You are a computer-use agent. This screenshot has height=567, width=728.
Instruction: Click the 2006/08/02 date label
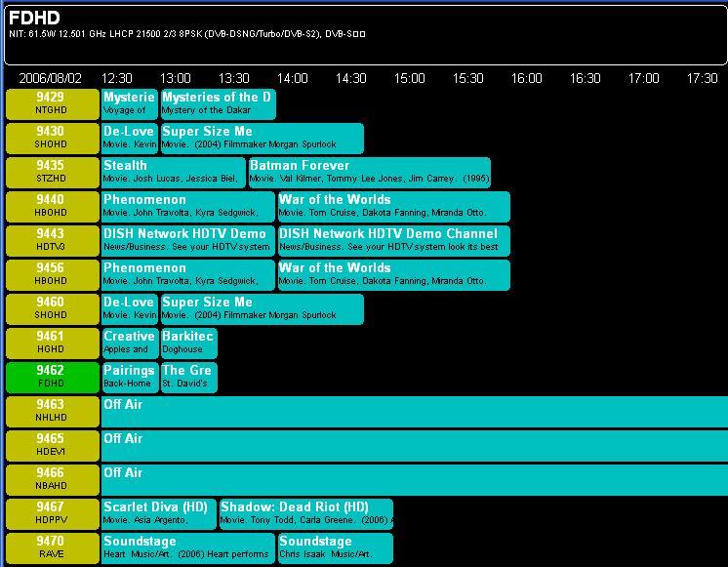tap(50, 78)
